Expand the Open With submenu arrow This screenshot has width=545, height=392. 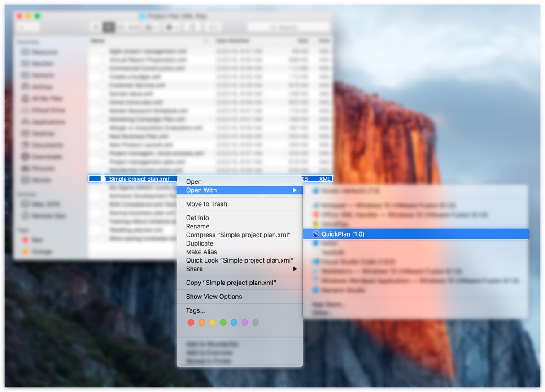pos(295,190)
